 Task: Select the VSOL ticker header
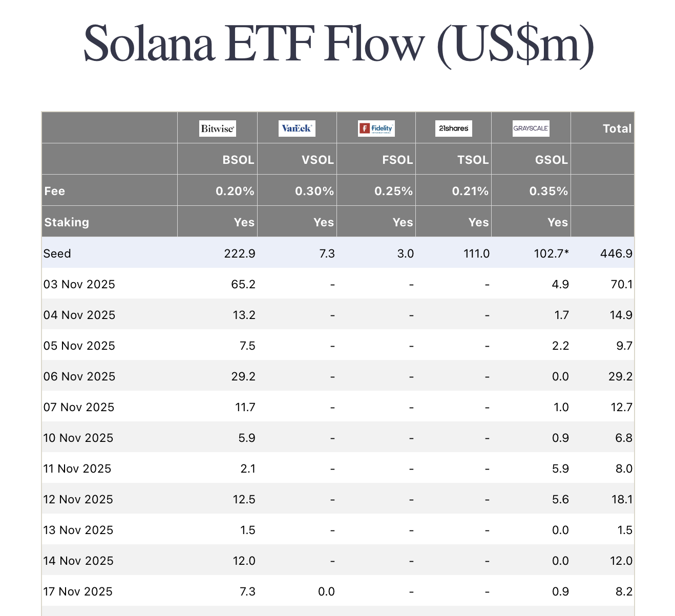[318, 160]
